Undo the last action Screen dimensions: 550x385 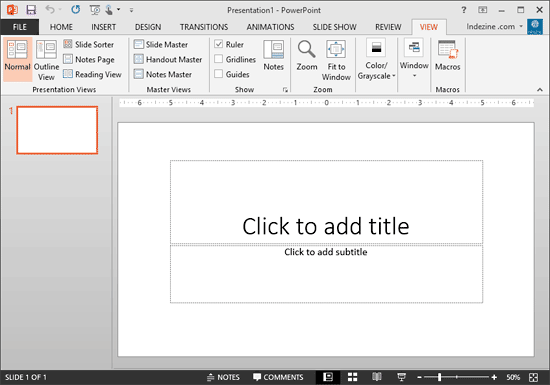pyautogui.click(x=50, y=10)
